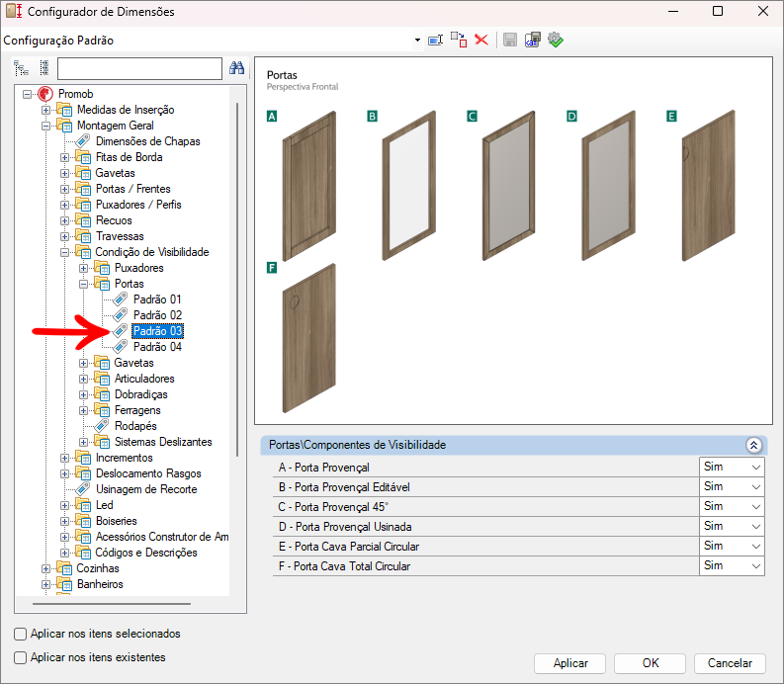Click the tag icon beside Padrão 02

click(120, 315)
